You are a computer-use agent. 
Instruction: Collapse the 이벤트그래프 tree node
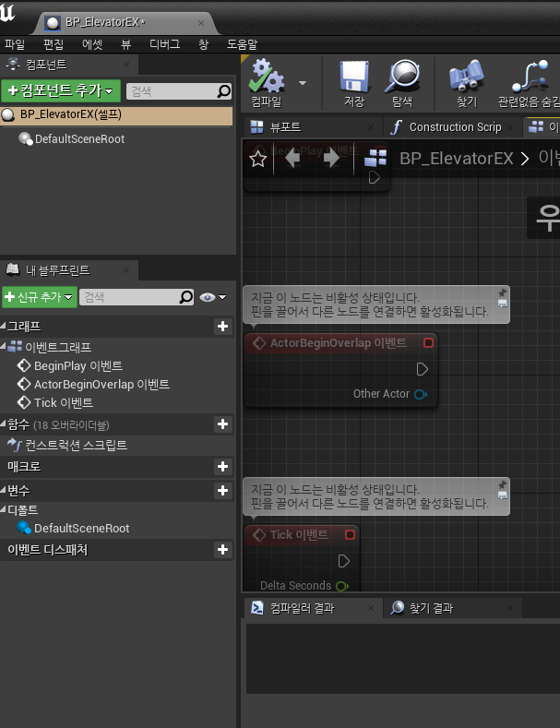3,346
